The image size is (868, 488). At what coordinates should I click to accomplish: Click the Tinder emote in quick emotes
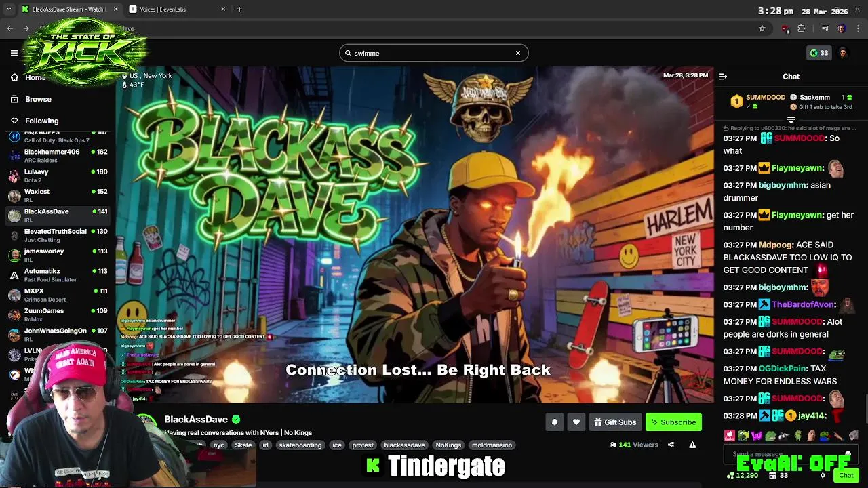[730, 435]
